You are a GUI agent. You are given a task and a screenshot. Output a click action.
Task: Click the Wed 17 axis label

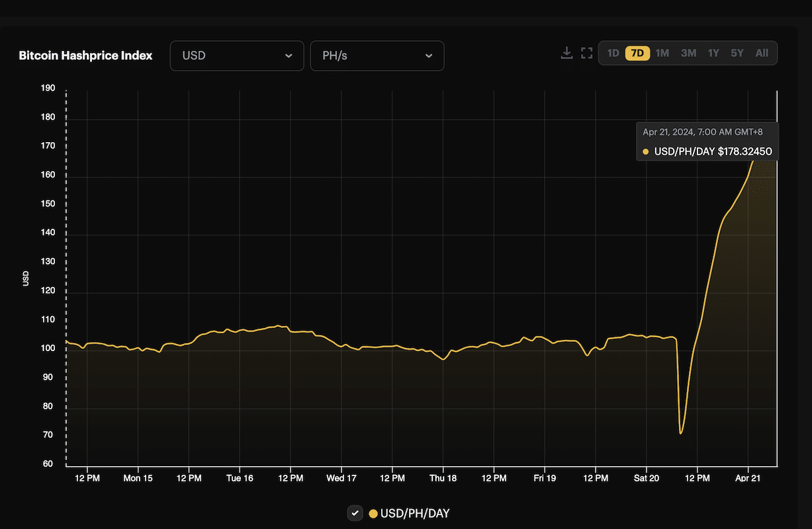pos(341,478)
